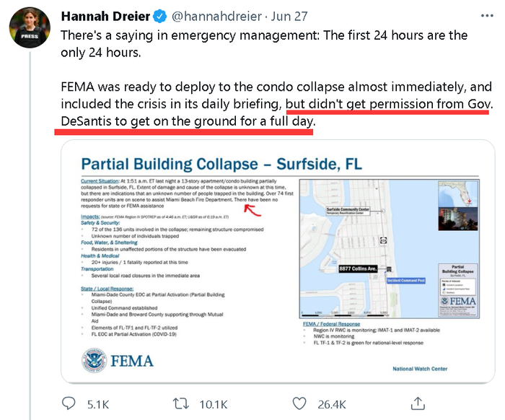
Task: Click Hannah Dreier's profile avatar
Action: coord(29,30)
